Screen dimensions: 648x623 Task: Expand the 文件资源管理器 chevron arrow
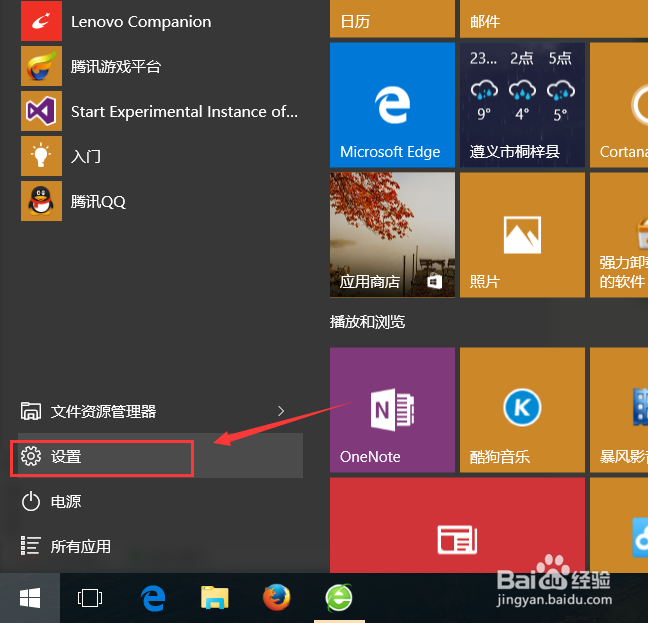pyautogui.click(x=281, y=411)
